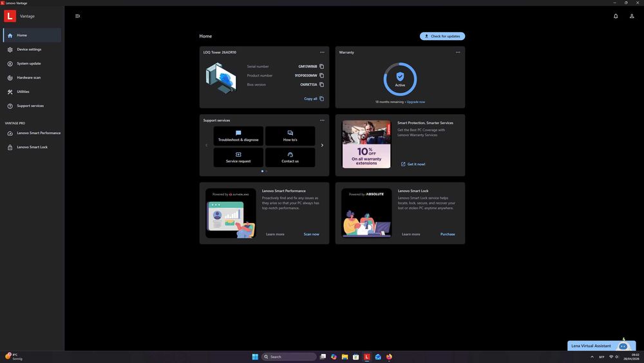Open Windows Start menu

pyautogui.click(x=255, y=357)
